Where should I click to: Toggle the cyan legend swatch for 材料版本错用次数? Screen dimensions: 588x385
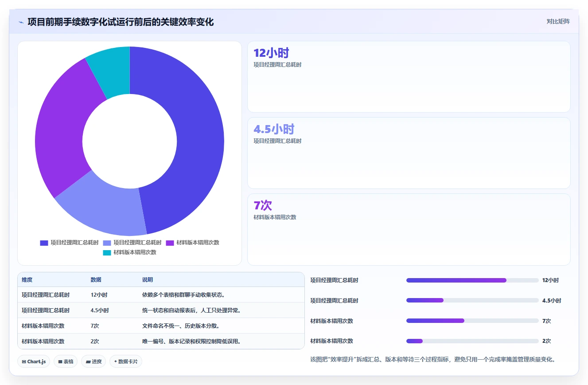point(107,252)
